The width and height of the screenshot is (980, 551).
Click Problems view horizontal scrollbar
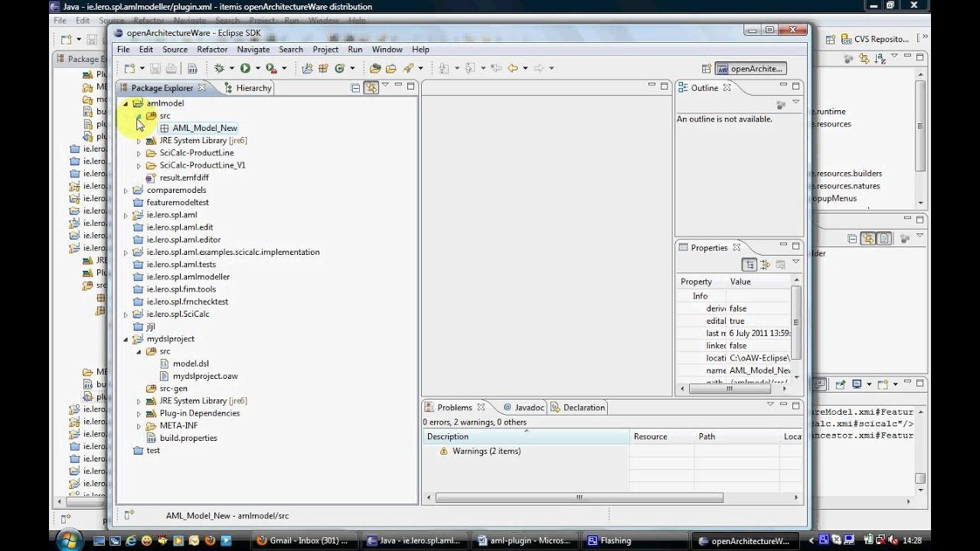pos(580,497)
